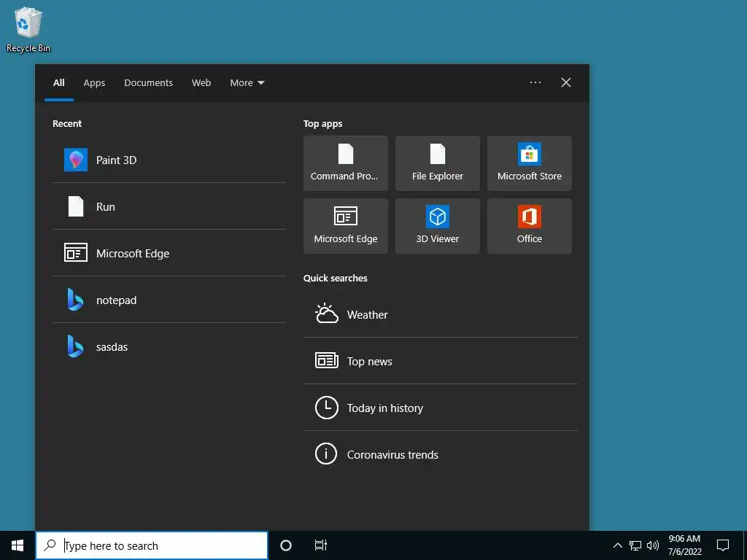Open the taskbar clock and date
Viewport: 747px width, 560px height.
coord(684,545)
